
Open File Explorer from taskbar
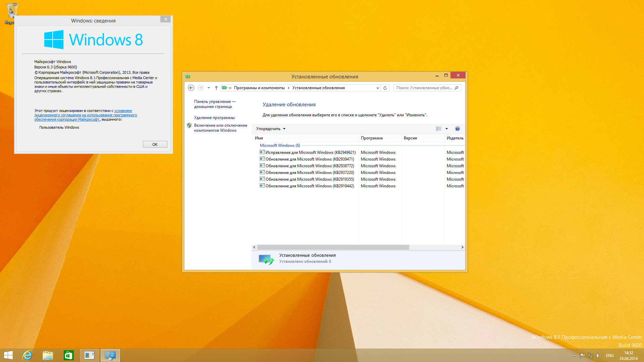[x=48, y=355]
